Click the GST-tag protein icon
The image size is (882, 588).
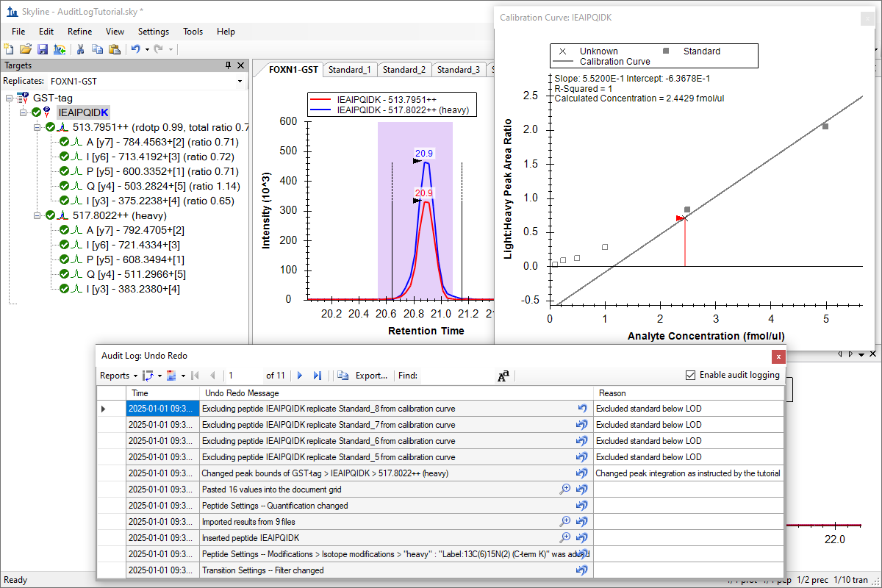coord(24,98)
